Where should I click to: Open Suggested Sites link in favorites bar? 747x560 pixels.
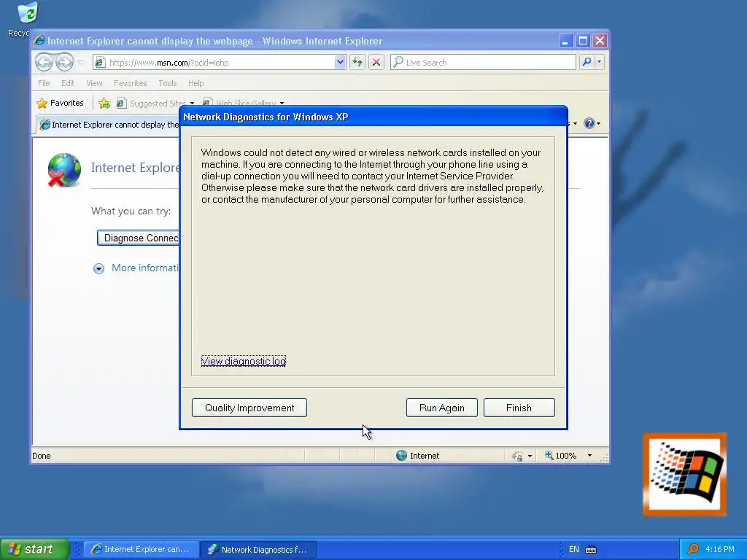point(155,103)
